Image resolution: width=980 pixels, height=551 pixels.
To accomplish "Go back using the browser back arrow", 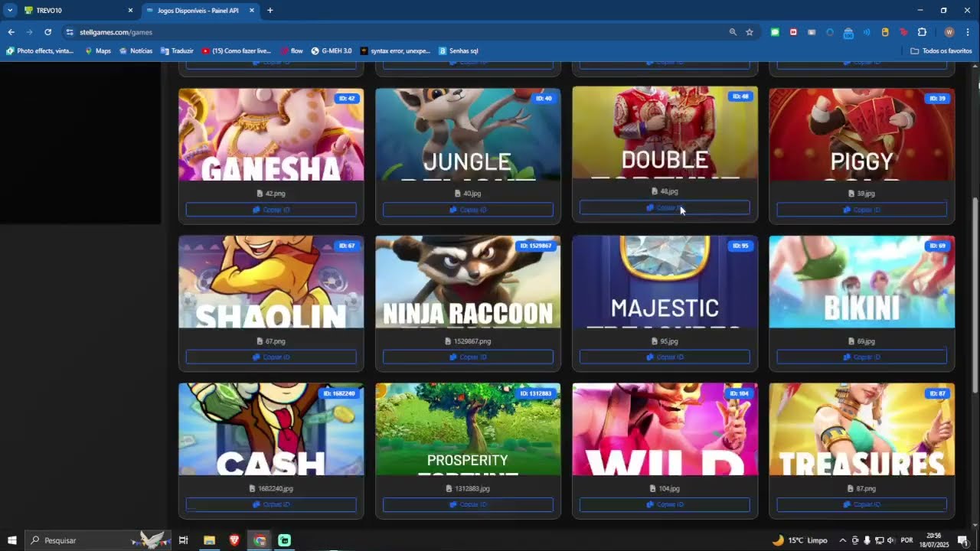I will 11,32.
